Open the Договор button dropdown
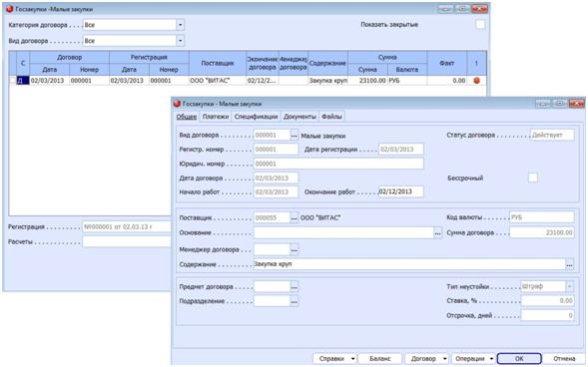588x367 pixels. coord(445,359)
